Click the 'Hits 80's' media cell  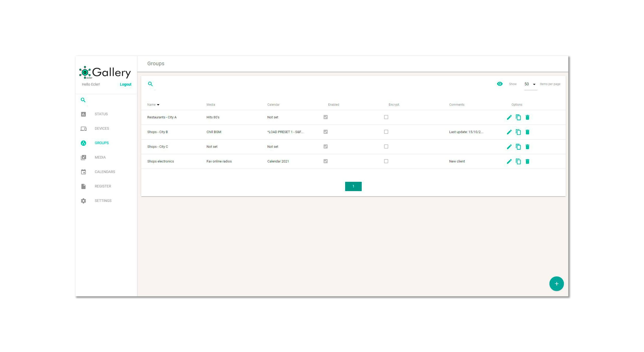coord(213,117)
